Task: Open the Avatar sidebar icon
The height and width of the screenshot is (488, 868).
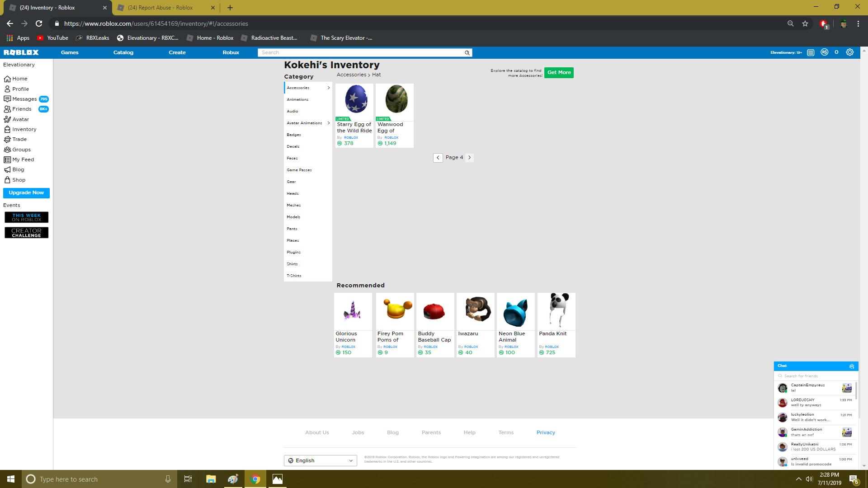Action: point(7,119)
